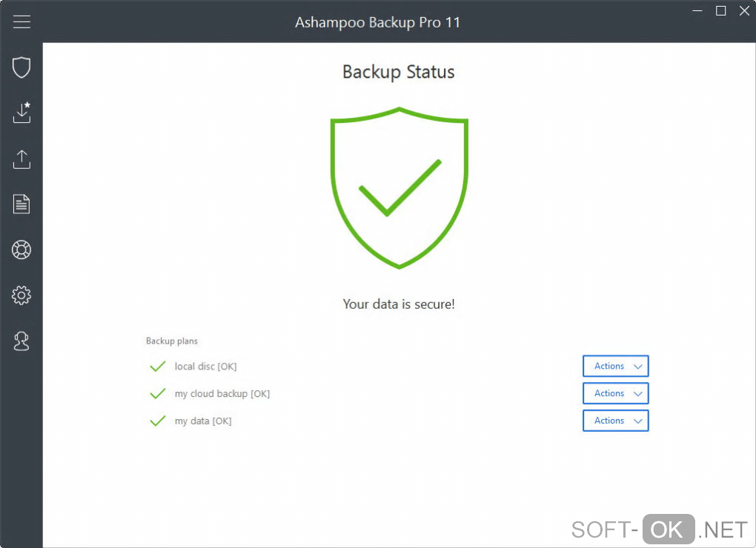Click the large green shield status graphic
Screen dimensions: 756x548
(399, 188)
